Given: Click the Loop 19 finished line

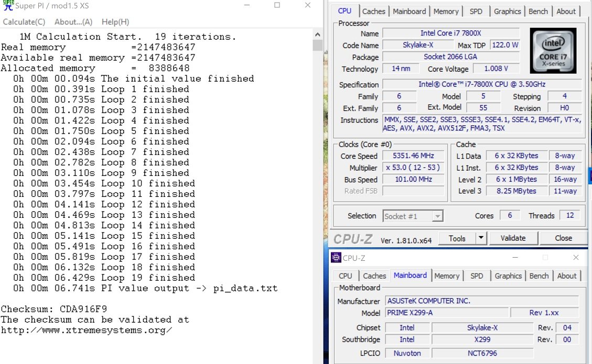Looking at the screenshot, I should click(104, 278).
